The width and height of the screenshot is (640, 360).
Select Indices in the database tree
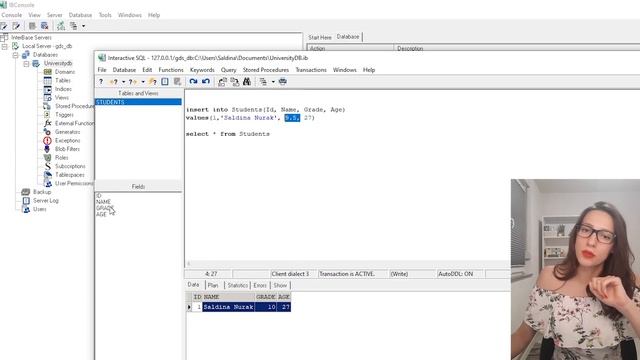pos(63,89)
